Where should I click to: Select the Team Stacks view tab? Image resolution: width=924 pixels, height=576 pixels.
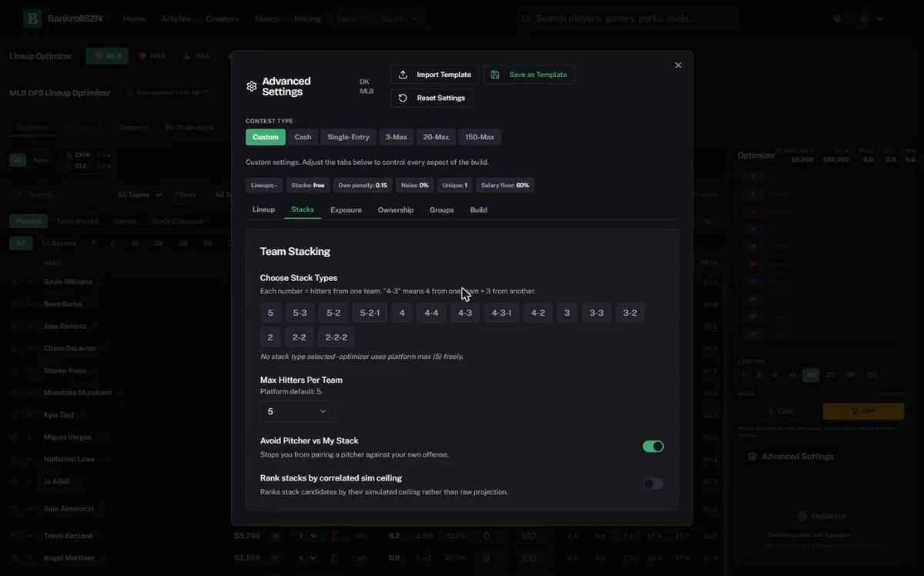click(x=77, y=221)
